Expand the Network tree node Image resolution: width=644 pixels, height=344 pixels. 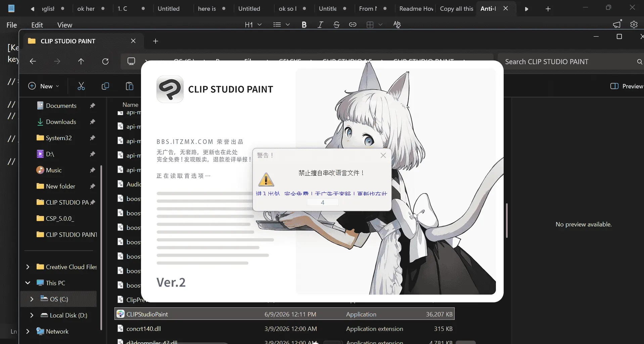coord(28,331)
